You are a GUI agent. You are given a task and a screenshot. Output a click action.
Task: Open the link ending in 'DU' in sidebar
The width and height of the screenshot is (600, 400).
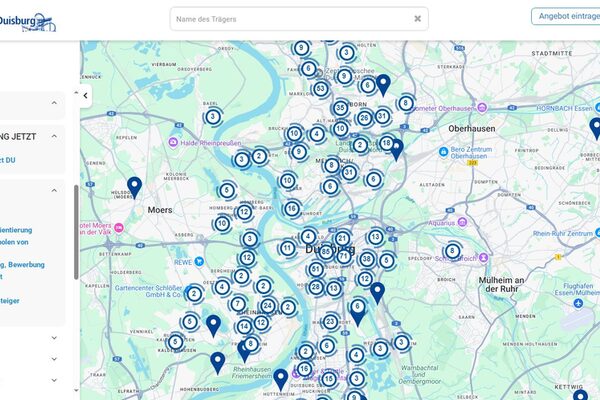(8, 159)
